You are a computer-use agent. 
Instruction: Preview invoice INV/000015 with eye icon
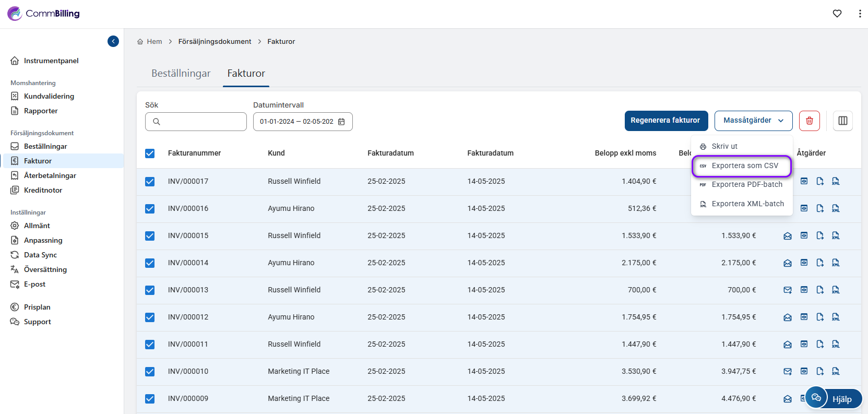click(804, 235)
